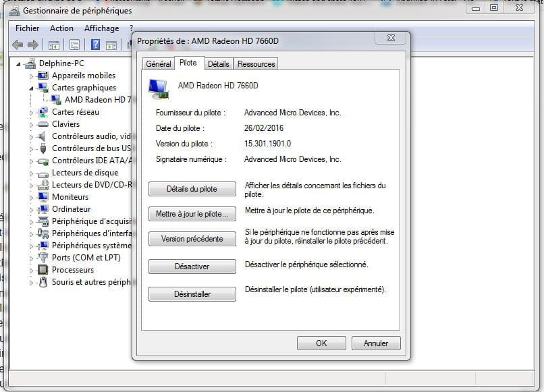Collapse the Cartes graphiques node arrow
Viewport: 544px width, 392px height.
coord(31,88)
